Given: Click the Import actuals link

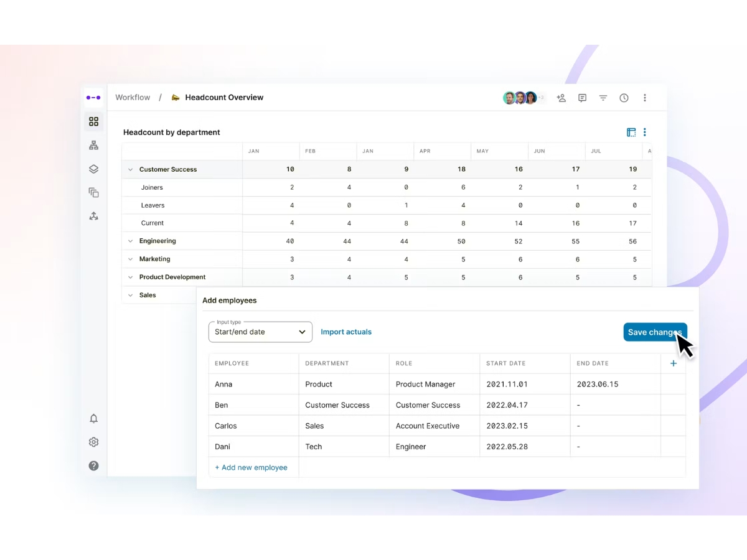Looking at the screenshot, I should [x=346, y=332].
